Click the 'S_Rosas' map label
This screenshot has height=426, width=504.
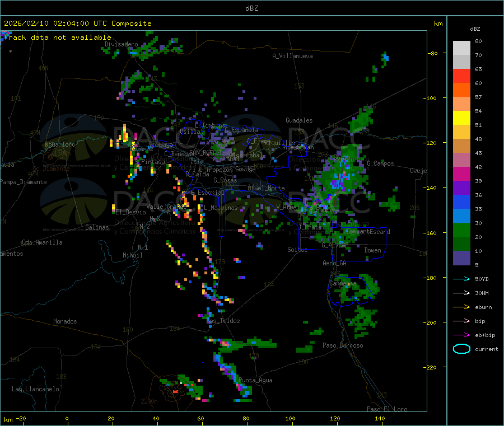[225, 180]
